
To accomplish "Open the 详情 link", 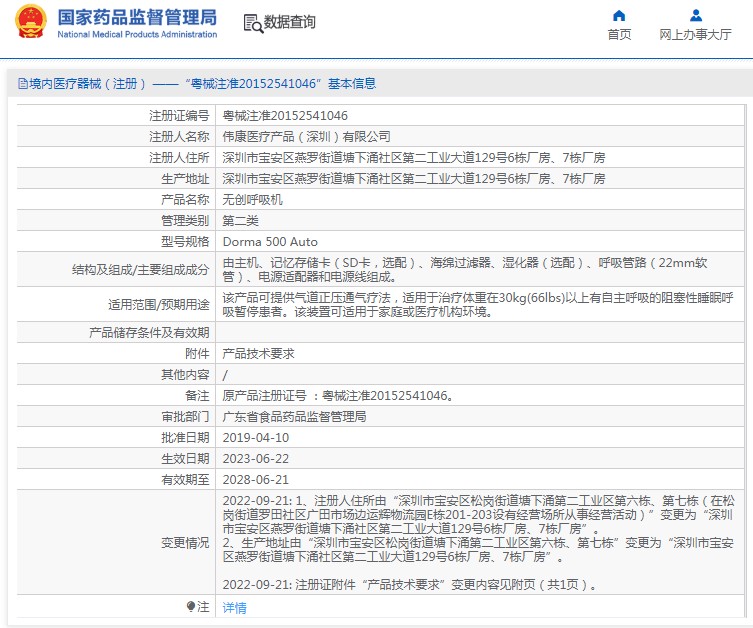I will tap(234, 607).
